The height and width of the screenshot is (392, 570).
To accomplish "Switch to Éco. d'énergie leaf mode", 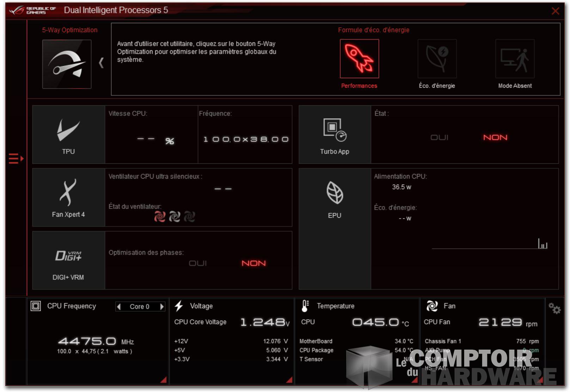I will (437, 58).
